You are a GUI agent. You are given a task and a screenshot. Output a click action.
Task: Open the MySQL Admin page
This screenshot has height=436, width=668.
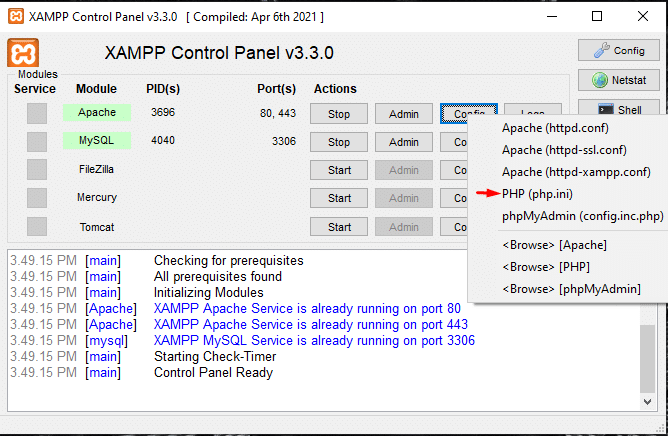pos(403,142)
